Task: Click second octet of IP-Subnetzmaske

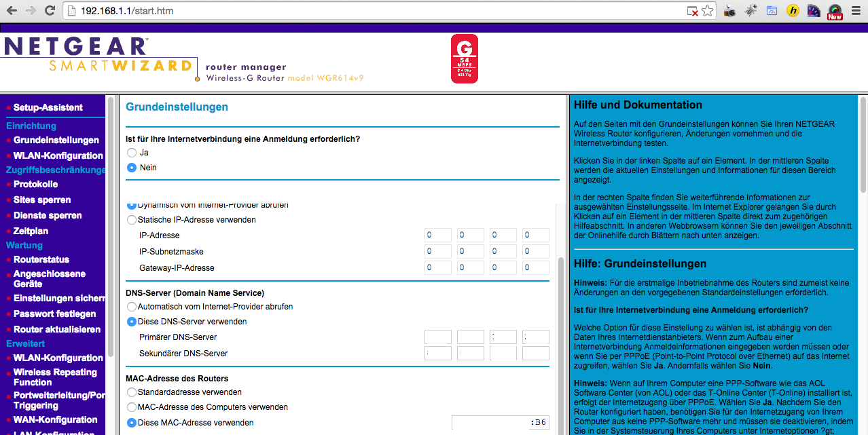Action: point(471,252)
